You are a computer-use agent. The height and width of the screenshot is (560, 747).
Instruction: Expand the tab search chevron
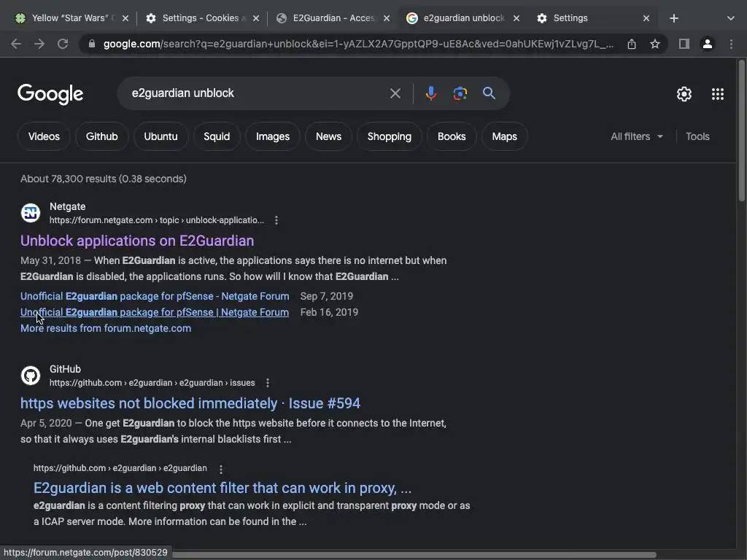coord(731,18)
